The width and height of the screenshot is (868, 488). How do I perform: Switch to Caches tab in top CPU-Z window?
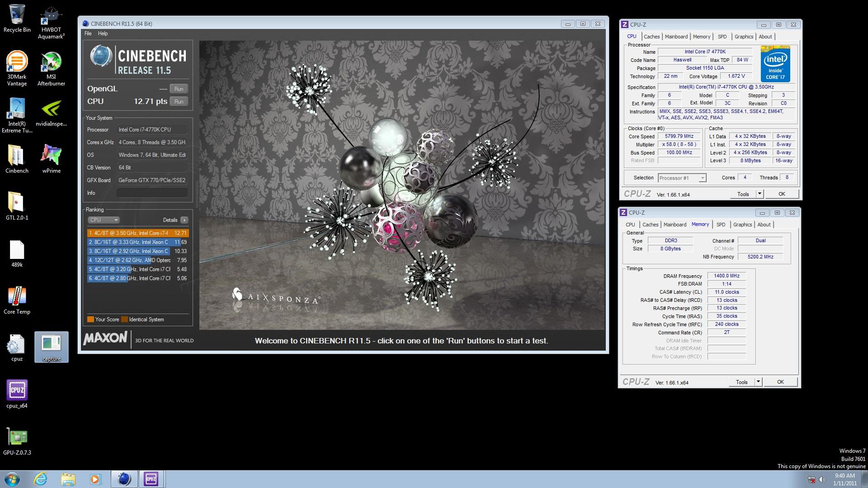point(651,37)
